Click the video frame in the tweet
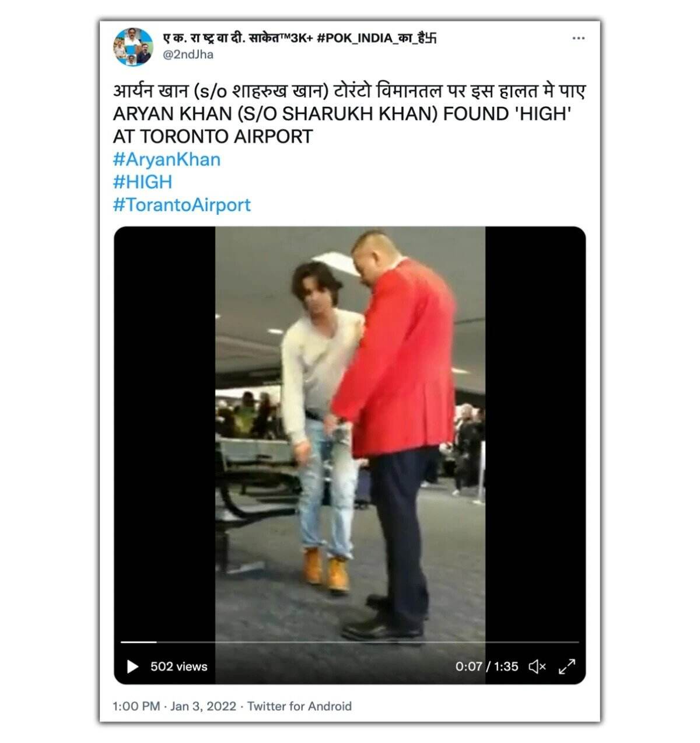 pos(350,432)
